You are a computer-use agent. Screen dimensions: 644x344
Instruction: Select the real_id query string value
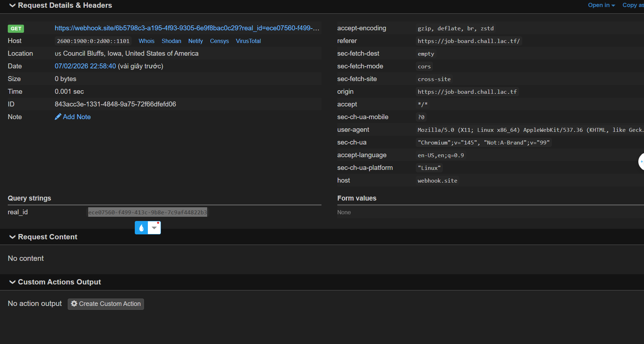(x=148, y=212)
